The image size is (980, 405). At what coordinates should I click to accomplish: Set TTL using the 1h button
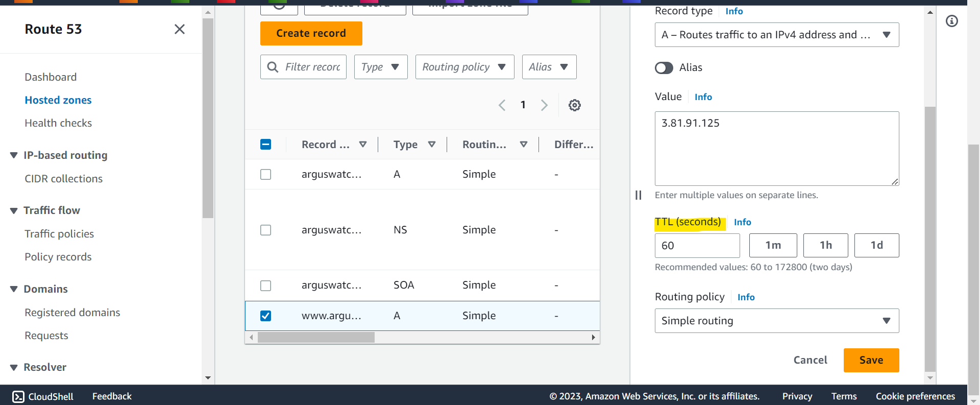[x=826, y=245]
